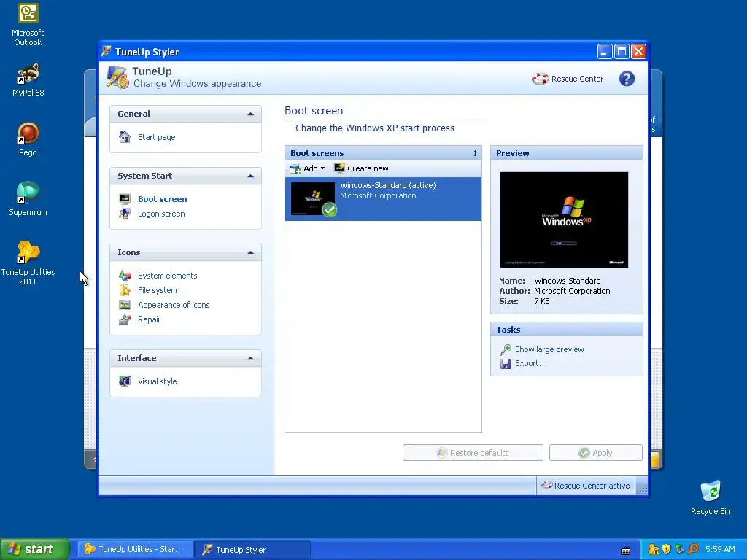The width and height of the screenshot is (747, 560).
Task: Open Microsoft Outlook desktop icon
Action: 28,14
